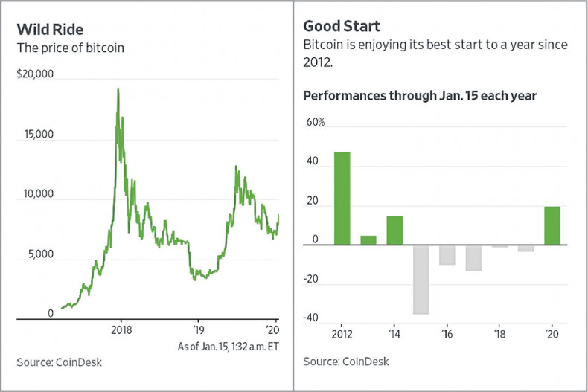
Task: Select the small green 2013 bar
Action: [368, 240]
